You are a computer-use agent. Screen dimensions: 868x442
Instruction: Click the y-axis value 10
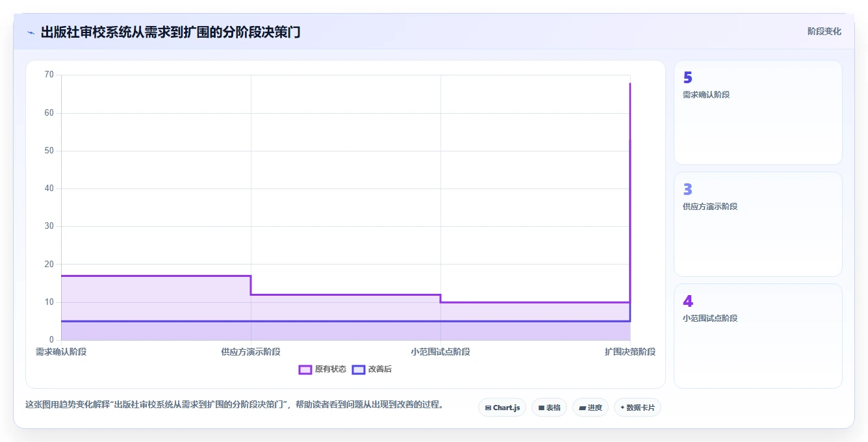tap(49, 302)
